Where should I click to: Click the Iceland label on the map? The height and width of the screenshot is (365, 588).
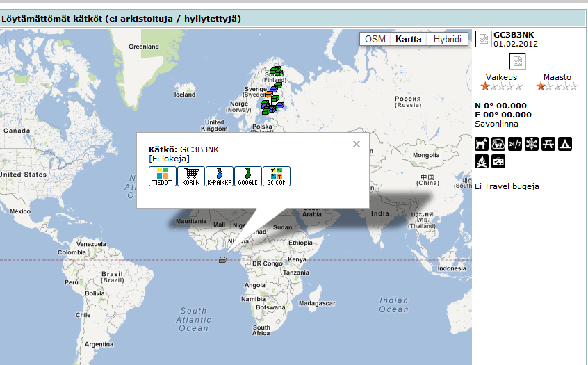[185, 95]
